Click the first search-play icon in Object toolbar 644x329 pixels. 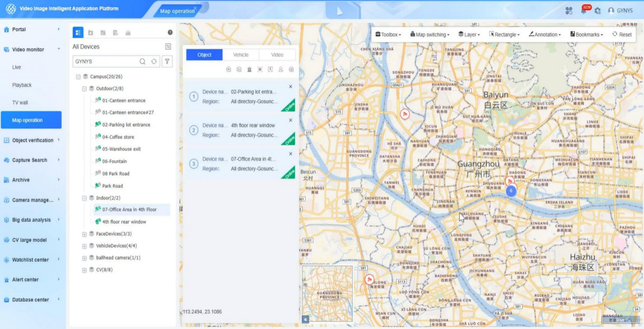coord(228,70)
